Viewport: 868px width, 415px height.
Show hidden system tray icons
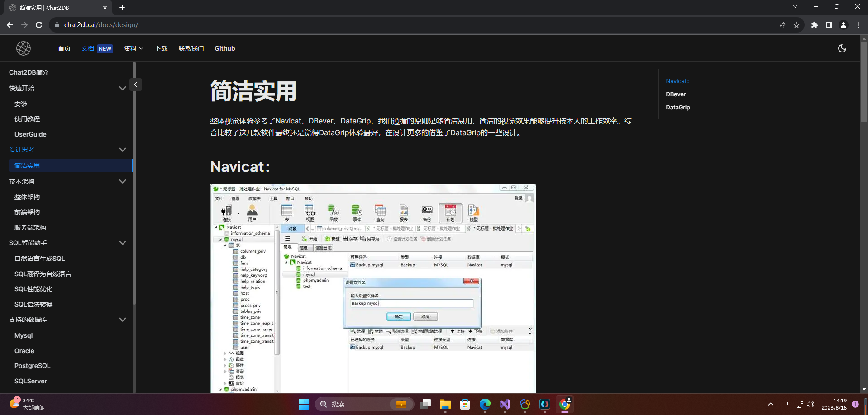(x=770, y=404)
